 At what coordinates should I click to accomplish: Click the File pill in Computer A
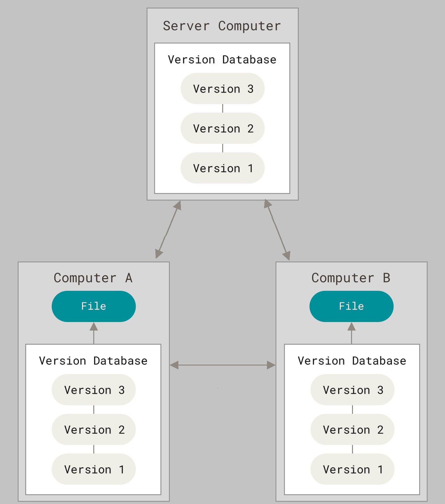pos(94,306)
